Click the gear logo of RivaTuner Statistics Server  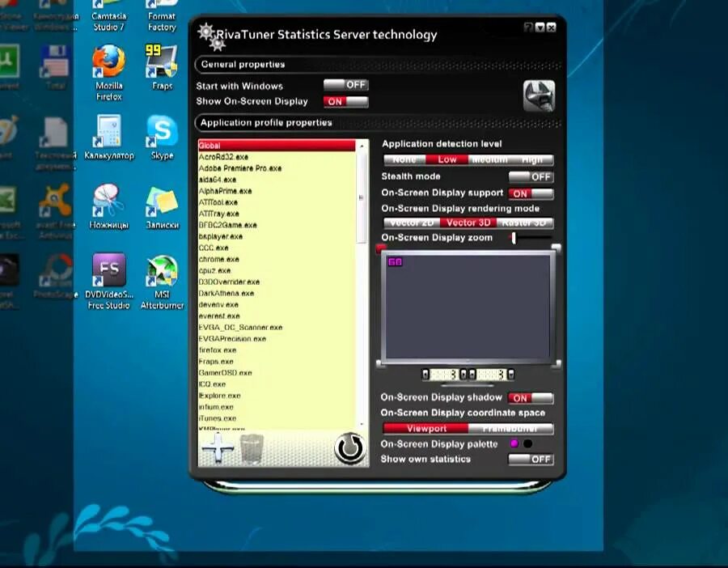click(212, 37)
